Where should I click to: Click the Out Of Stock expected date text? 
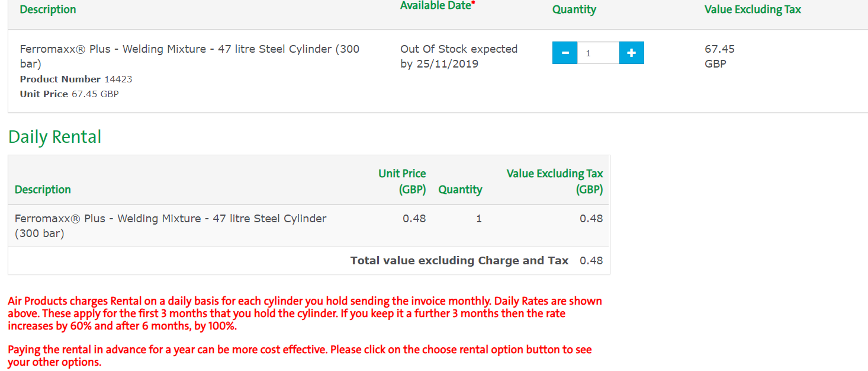click(459, 56)
